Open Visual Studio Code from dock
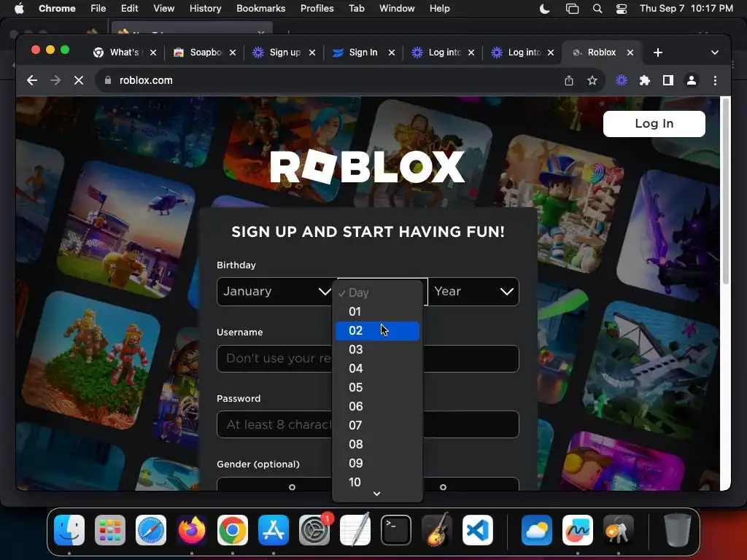The height and width of the screenshot is (560, 747). point(478,530)
